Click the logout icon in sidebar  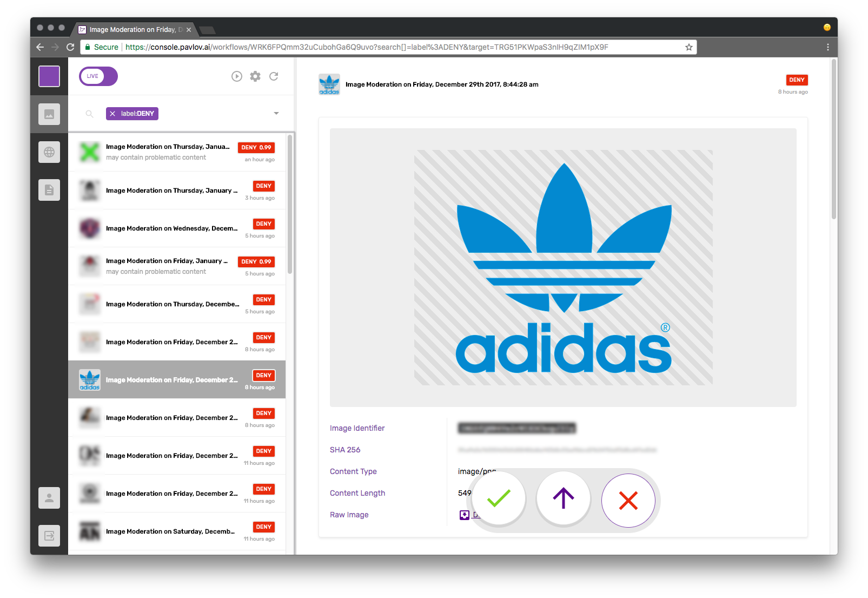tap(49, 536)
